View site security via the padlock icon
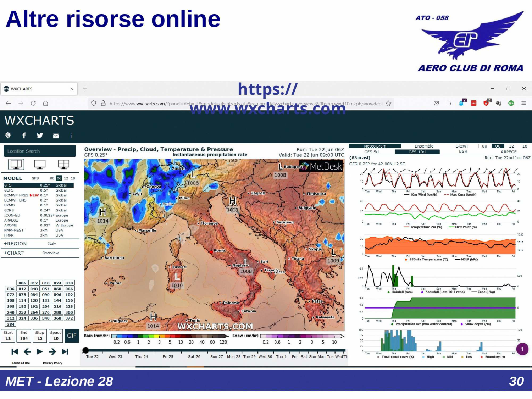This screenshot has width=532, height=399. pyautogui.click(x=103, y=103)
